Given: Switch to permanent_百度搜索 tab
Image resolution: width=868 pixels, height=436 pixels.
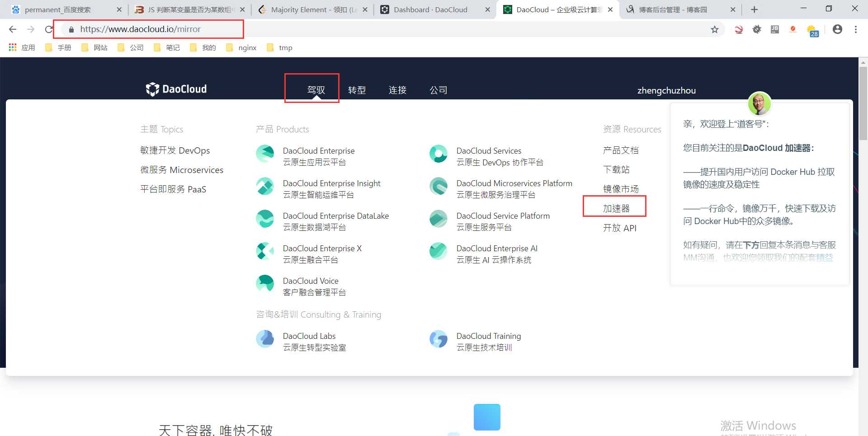Looking at the screenshot, I should (x=66, y=9).
